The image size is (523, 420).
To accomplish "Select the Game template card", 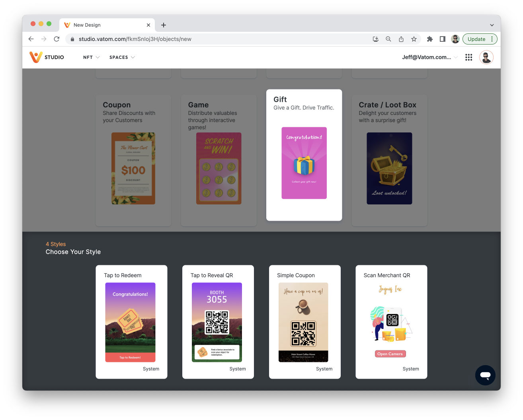I will [x=219, y=160].
